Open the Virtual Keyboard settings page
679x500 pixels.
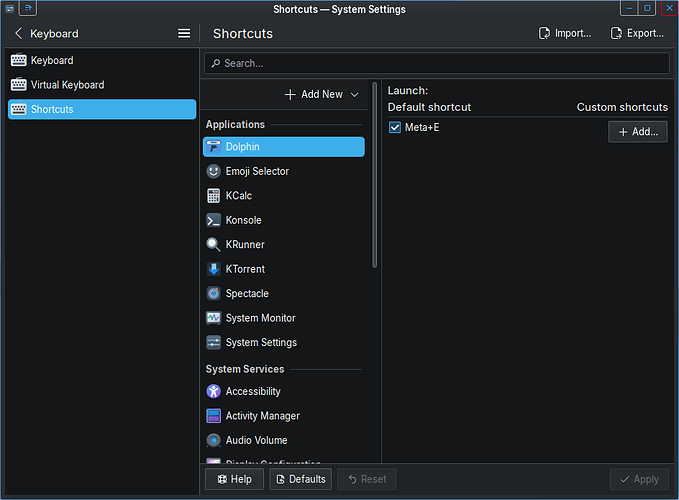[x=102, y=85]
